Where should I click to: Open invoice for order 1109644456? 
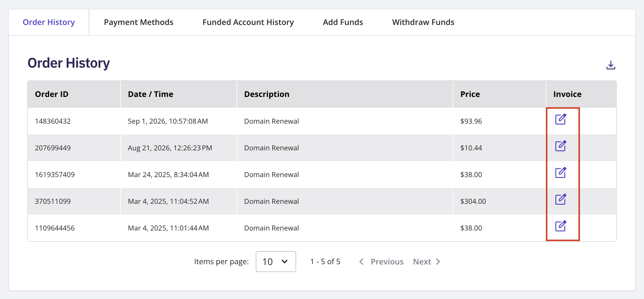(561, 226)
